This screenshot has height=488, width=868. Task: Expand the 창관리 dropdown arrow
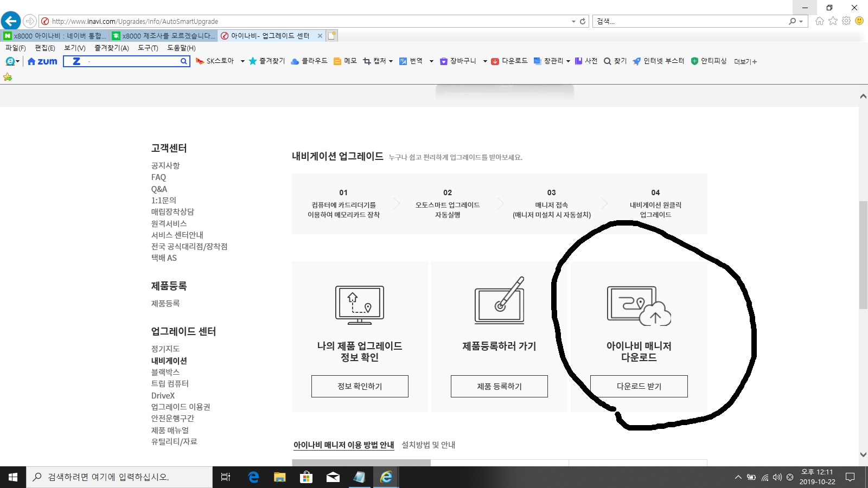(568, 61)
